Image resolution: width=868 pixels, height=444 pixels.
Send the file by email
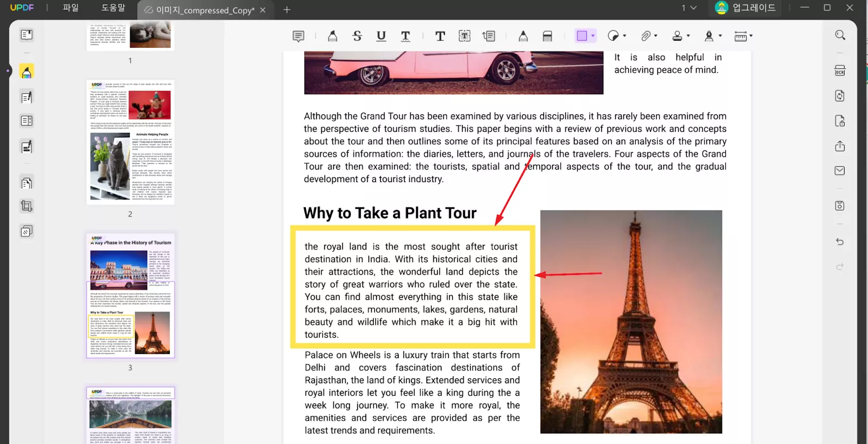point(840,171)
